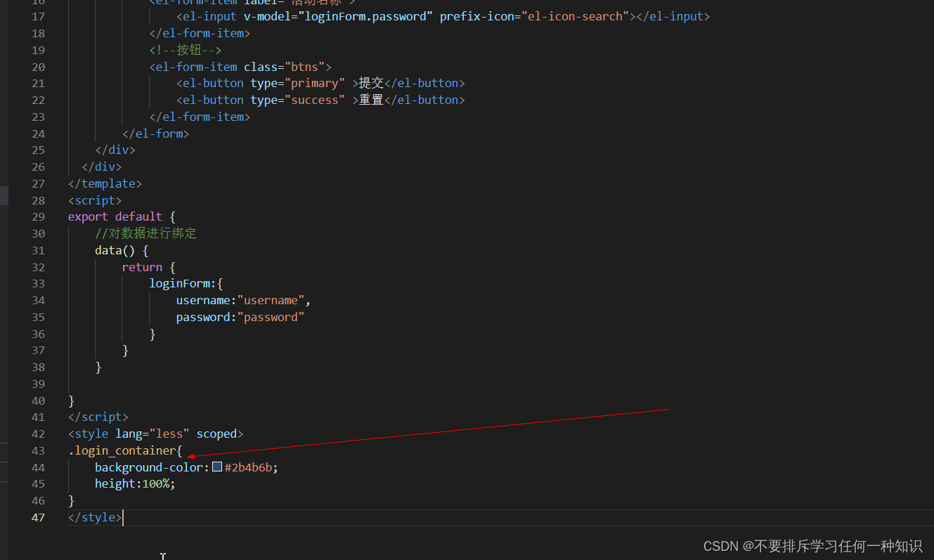This screenshot has width=934, height=560.
Task: Click line number 20 in the gutter
Action: (38, 67)
